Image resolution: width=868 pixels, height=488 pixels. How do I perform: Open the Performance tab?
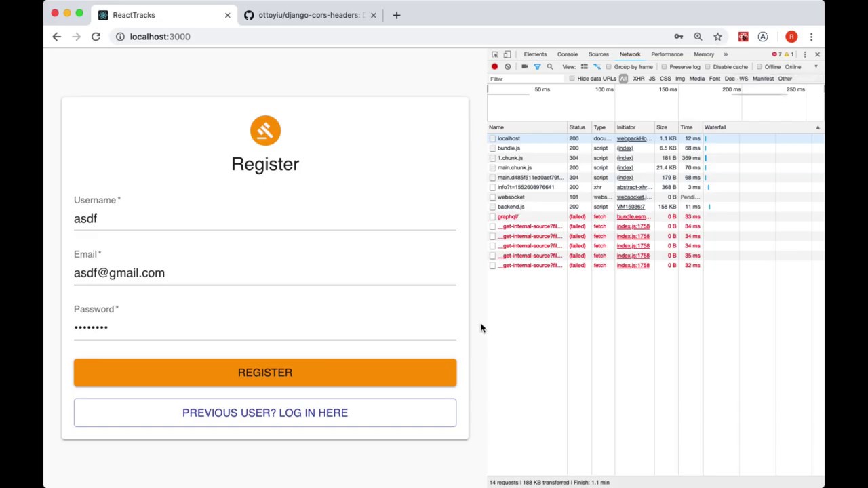(667, 54)
